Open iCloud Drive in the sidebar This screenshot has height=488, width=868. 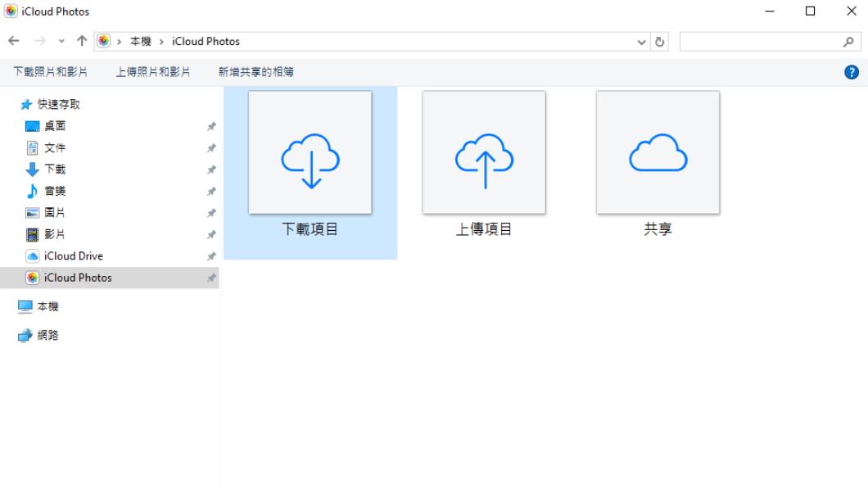(x=73, y=256)
